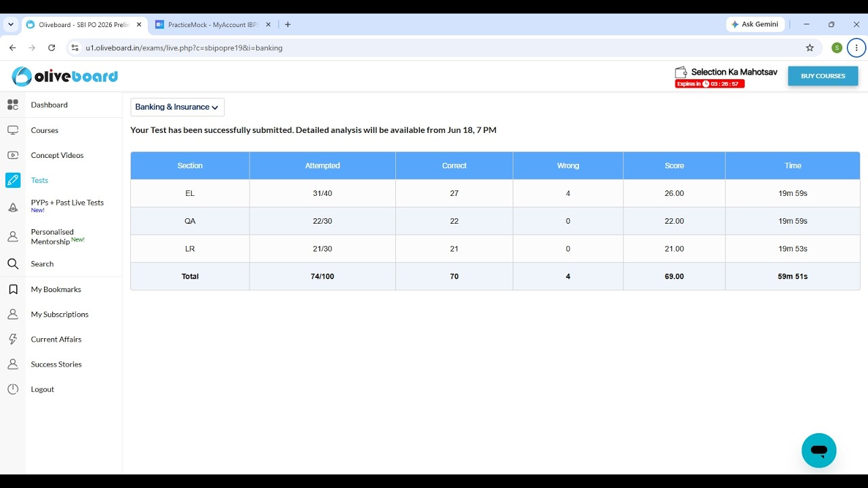This screenshot has width=868, height=488.
Task: Open the chat support bubble
Action: [818, 450]
